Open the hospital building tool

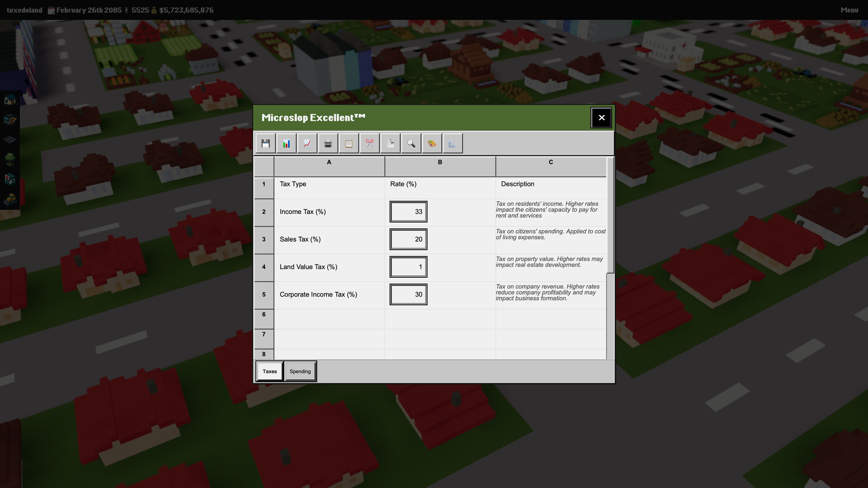(x=9, y=179)
